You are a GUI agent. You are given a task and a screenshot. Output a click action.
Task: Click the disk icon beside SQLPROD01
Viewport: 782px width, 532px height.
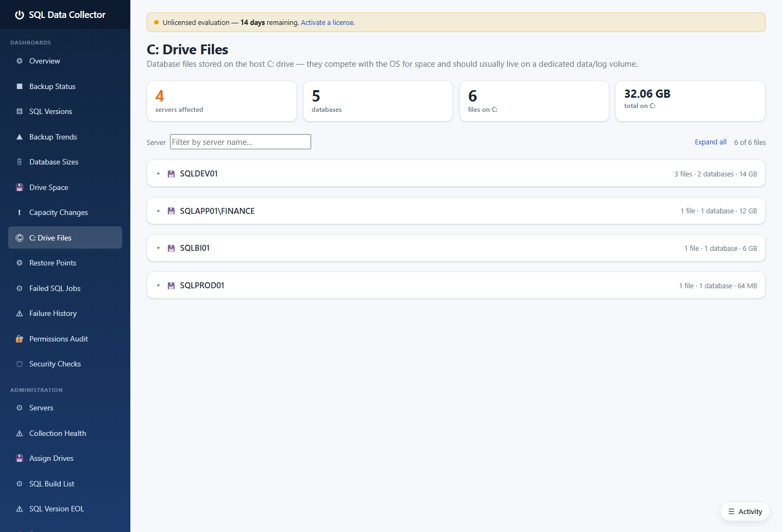click(x=171, y=286)
